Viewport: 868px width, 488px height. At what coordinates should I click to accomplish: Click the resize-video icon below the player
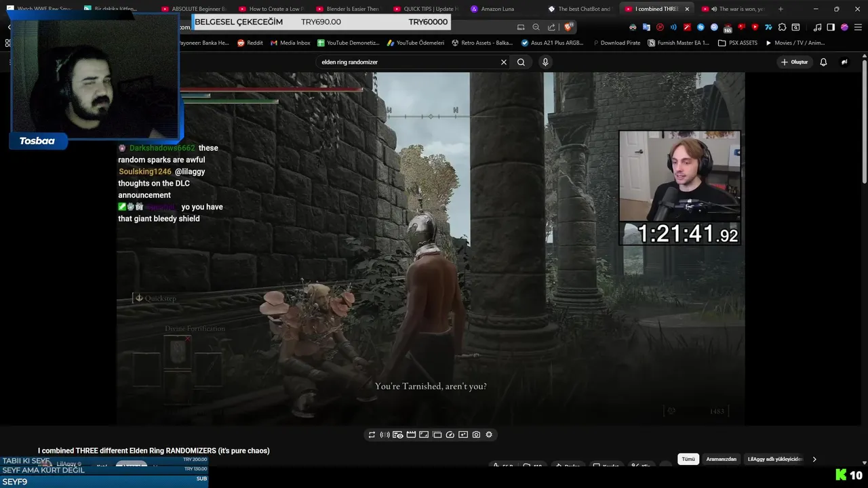click(x=424, y=434)
